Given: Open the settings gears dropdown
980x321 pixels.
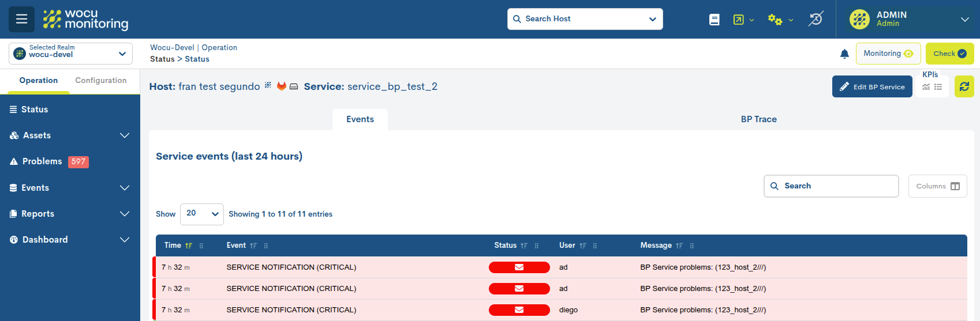Looking at the screenshot, I should (x=780, y=20).
